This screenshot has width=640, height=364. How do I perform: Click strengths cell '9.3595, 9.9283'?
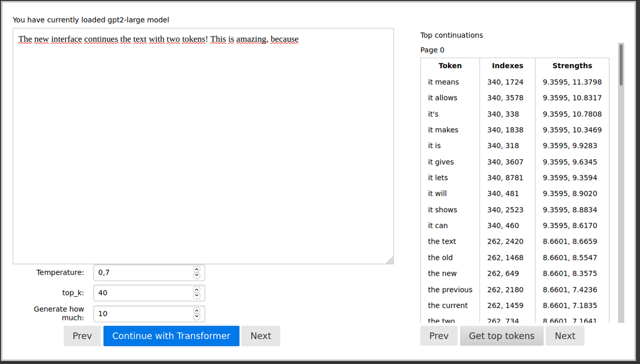coord(572,145)
